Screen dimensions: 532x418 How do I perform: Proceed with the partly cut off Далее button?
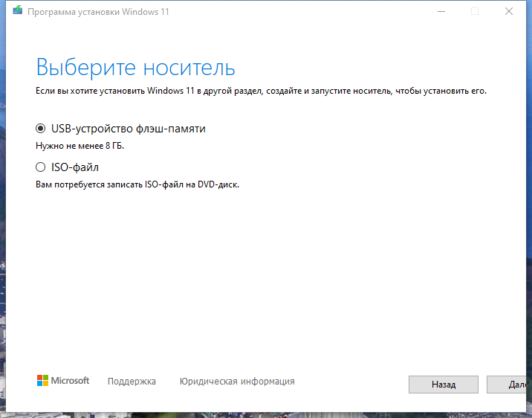(x=507, y=385)
